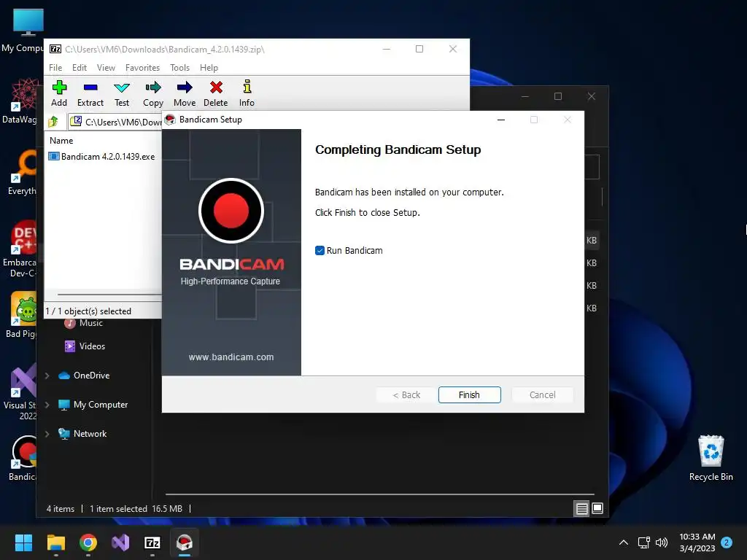Open the DataWag desktop shortcut
Image resolution: width=747 pixels, height=560 pixels.
coord(21,101)
